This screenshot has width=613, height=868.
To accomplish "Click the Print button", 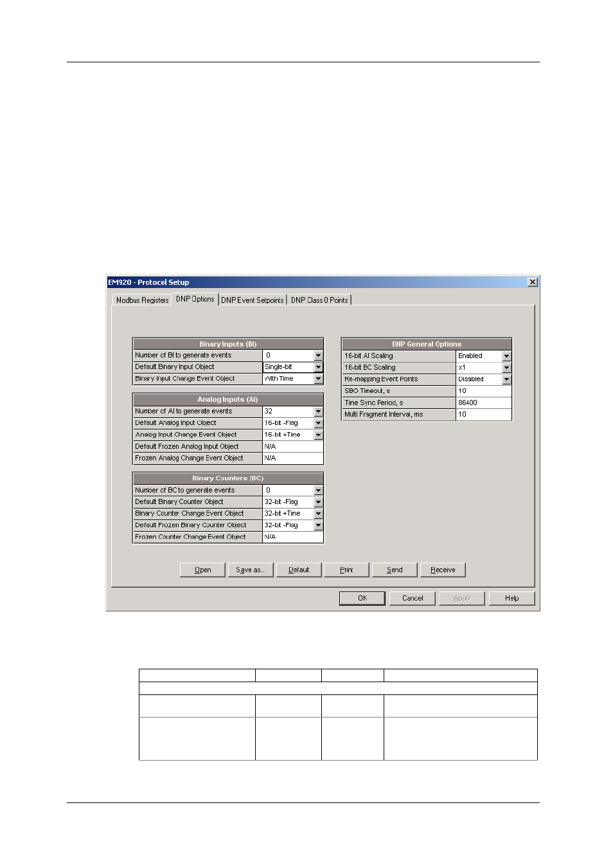I will 346,570.
